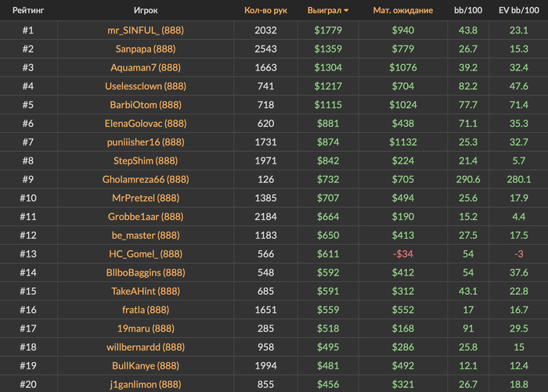Viewport: 548px width, 392px height.
Task: Click the EV bb/100 column header
Action: tap(518, 11)
